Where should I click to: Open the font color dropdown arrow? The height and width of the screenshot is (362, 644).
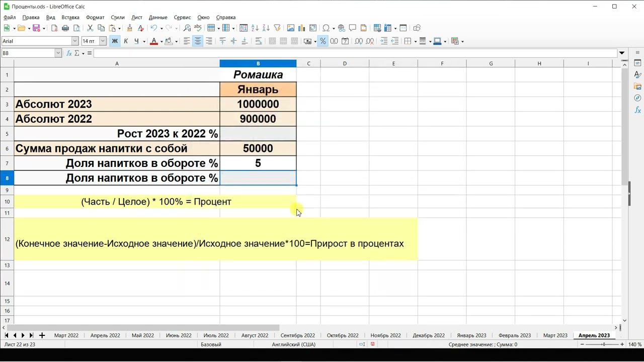161,42
